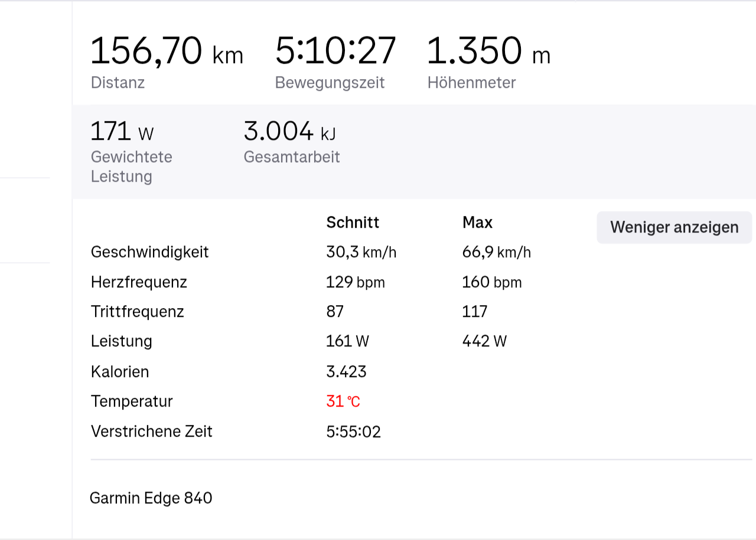Select the max heart rate 160 bpm
Viewport: 756px width, 540px height.
pyautogui.click(x=491, y=282)
